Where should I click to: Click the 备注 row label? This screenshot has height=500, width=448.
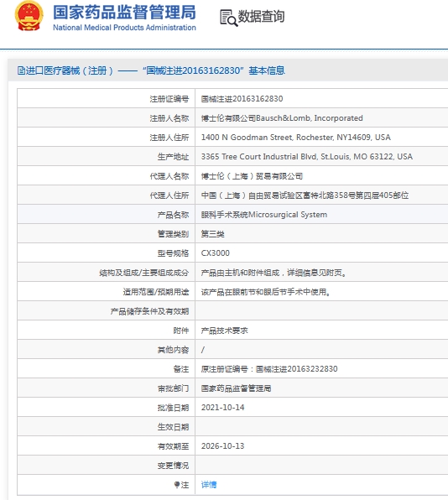click(181, 369)
